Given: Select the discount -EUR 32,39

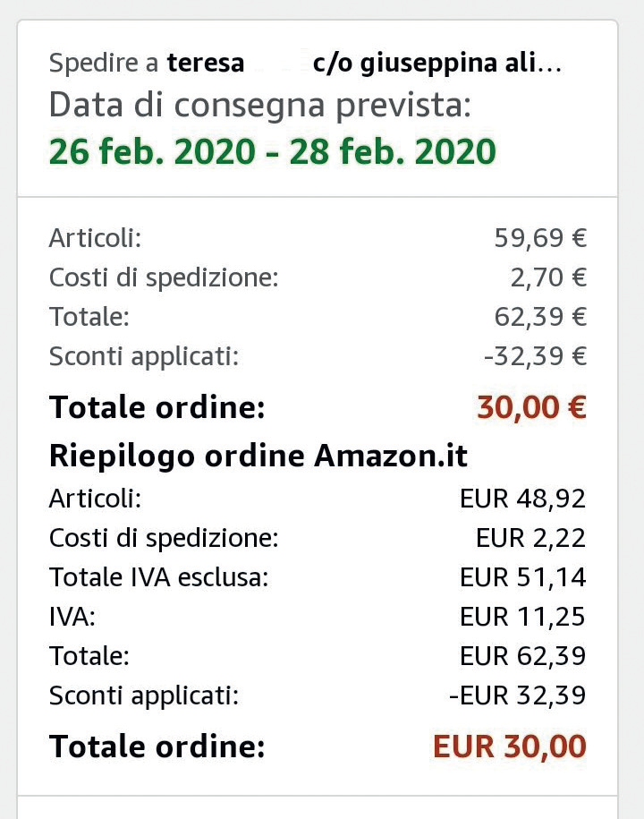Looking at the screenshot, I should [x=518, y=695].
